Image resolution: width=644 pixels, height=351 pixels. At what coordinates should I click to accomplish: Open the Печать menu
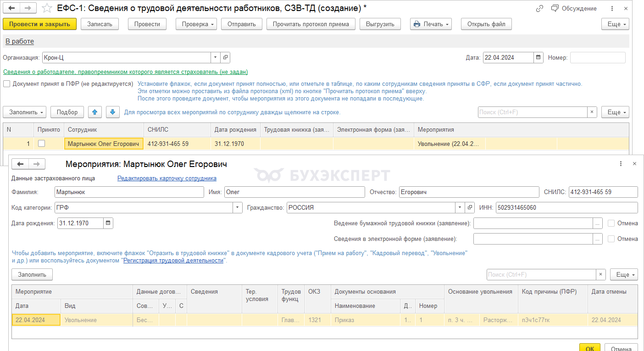(x=431, y=24)
